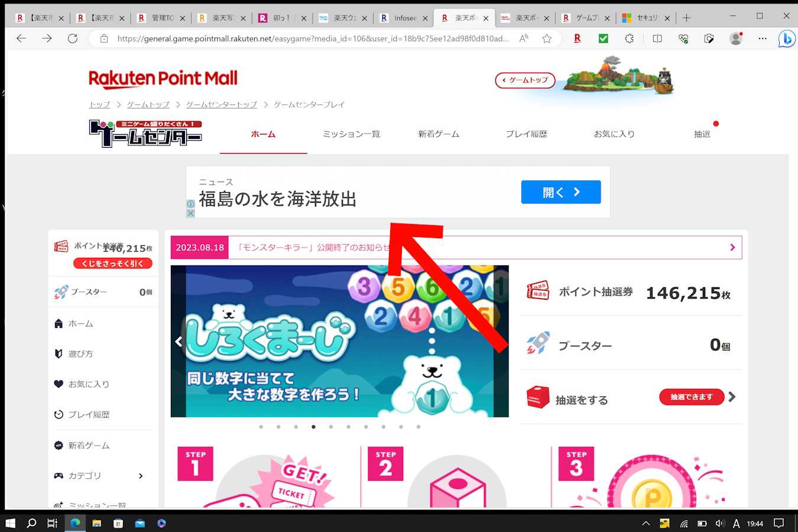Click the くじをさっそく引く button

tap(113, 264)
